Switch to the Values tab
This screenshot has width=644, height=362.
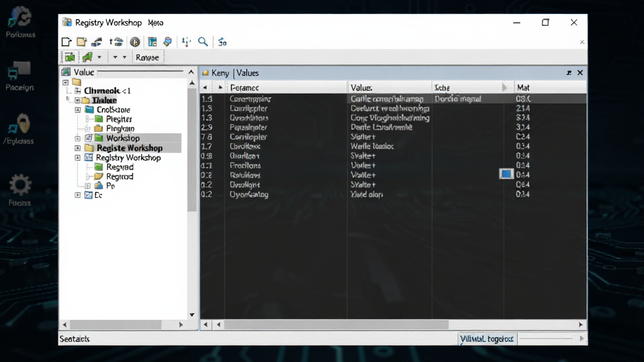pyautogui.click(x=247, y=73)
